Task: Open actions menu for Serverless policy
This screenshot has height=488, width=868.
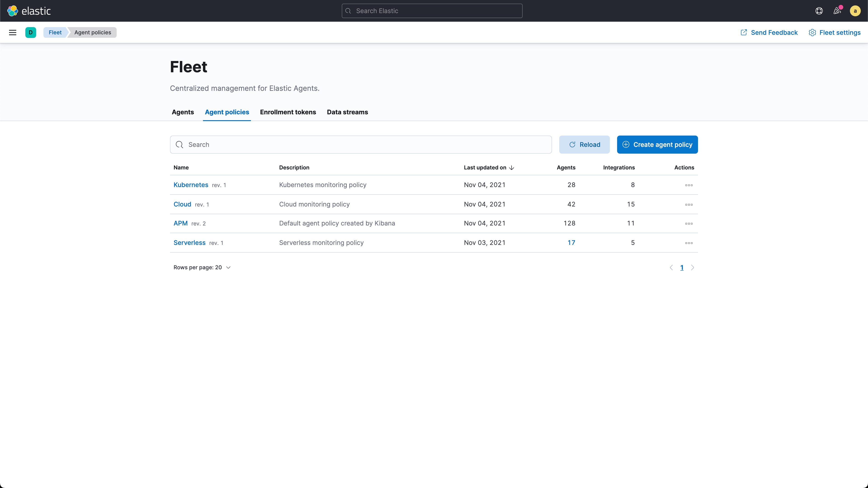Action: tap(689, 243)
